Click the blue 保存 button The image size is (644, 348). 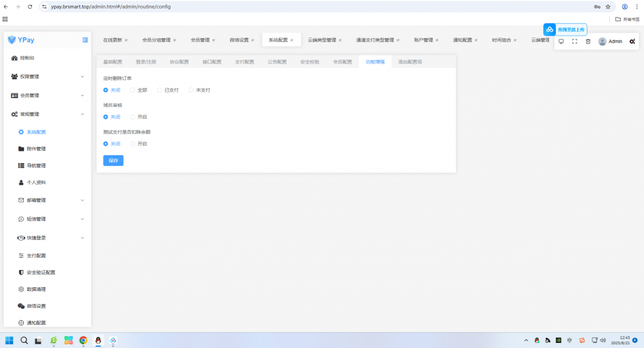113,161
